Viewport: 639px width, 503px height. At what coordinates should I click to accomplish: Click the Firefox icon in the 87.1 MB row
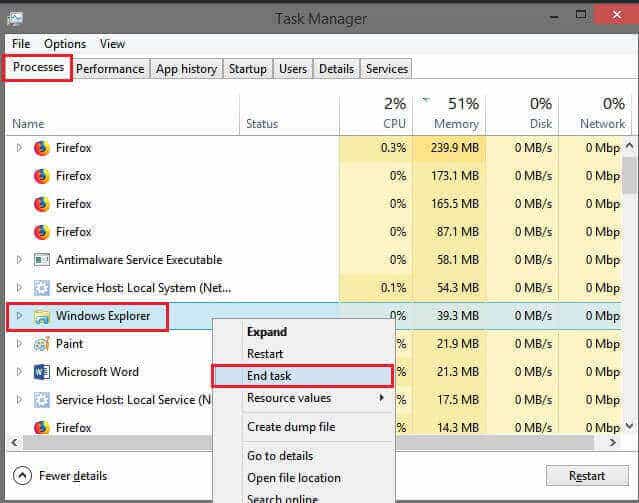point(42,232)
